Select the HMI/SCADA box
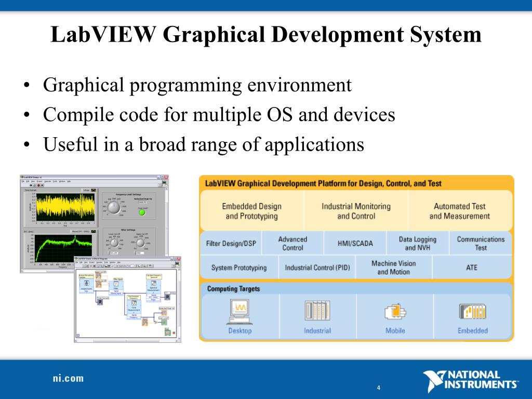 tap(355, 243)
